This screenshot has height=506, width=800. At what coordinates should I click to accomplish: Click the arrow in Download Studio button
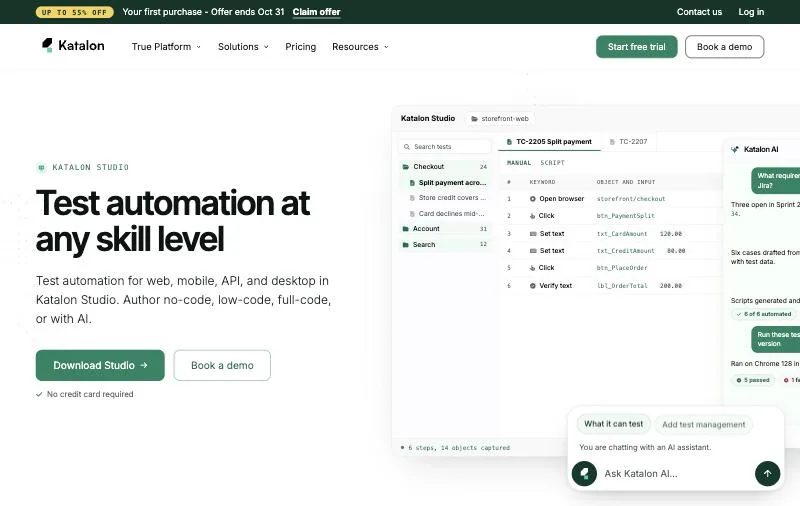point(144,365)
